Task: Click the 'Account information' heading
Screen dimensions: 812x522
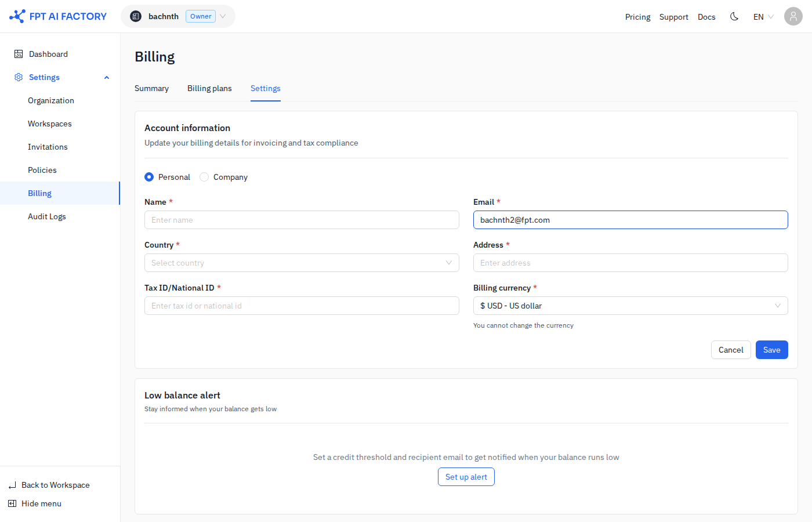Action: click(187, 128)
